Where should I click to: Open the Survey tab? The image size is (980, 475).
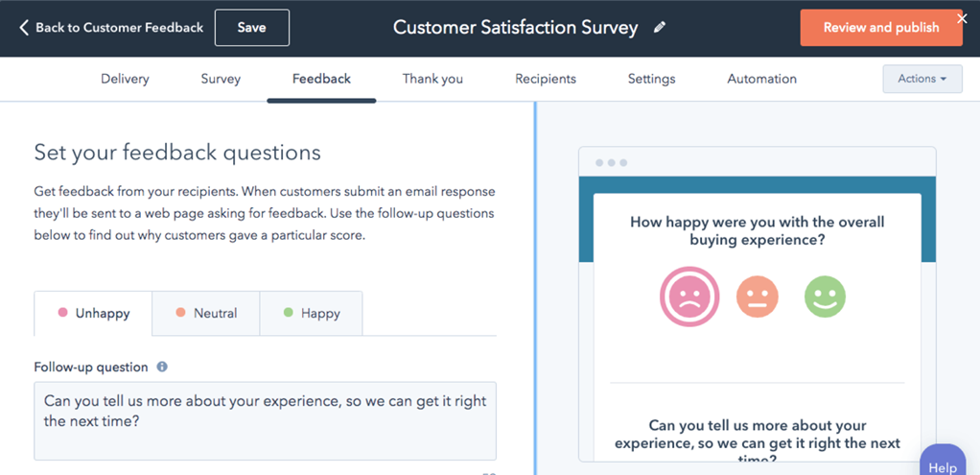[x=221, y=79]
